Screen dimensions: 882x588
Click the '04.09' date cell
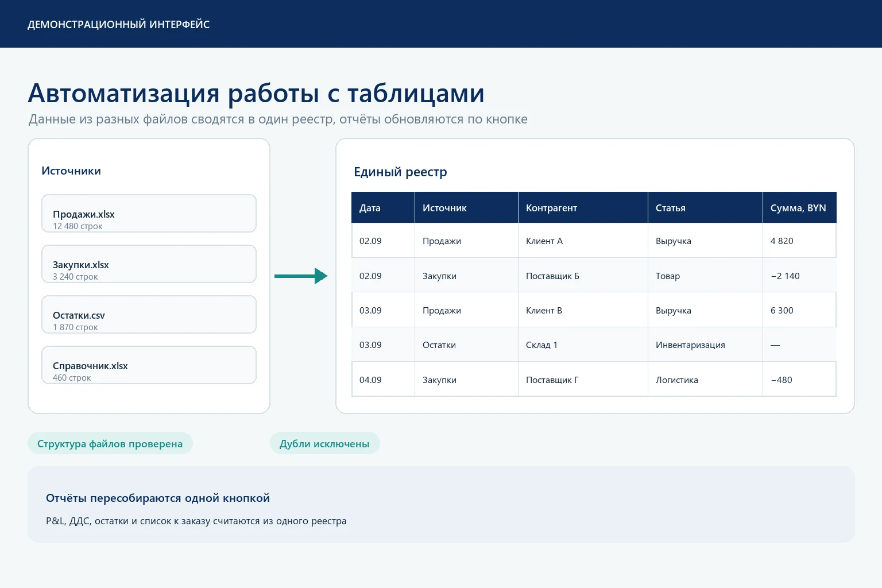click(383, 380)
